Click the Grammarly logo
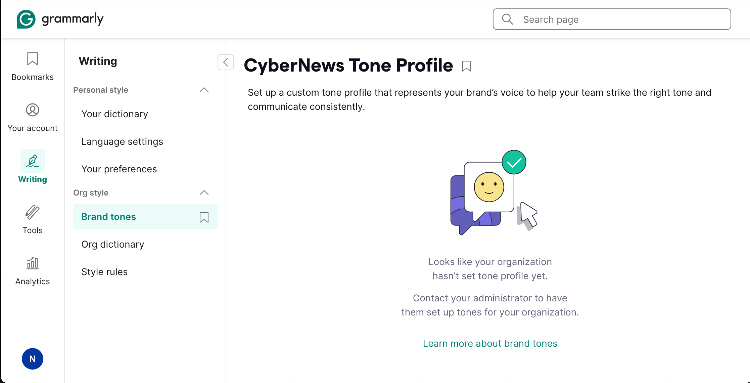 60,20
